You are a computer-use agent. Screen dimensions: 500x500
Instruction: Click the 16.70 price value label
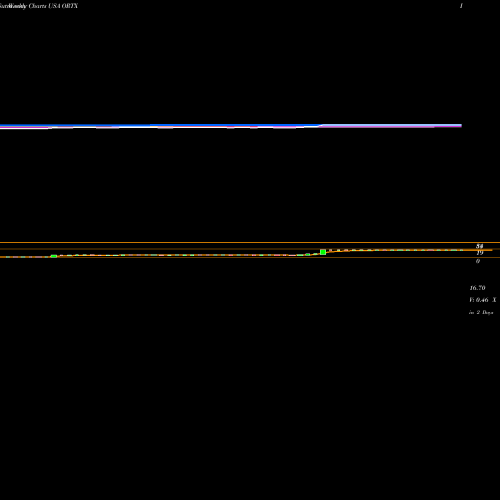[x=477, y=288]
